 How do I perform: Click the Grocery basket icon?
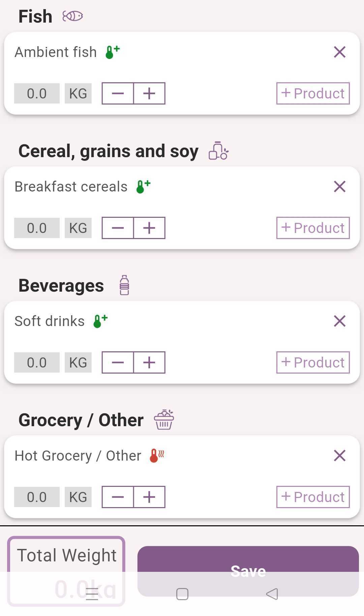click(x=164, y=420)
